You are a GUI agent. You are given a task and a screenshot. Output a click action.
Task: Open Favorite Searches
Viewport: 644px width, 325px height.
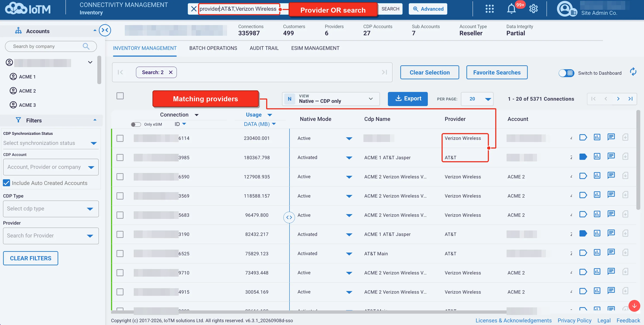pyautogui.click(x=497, y=72)
